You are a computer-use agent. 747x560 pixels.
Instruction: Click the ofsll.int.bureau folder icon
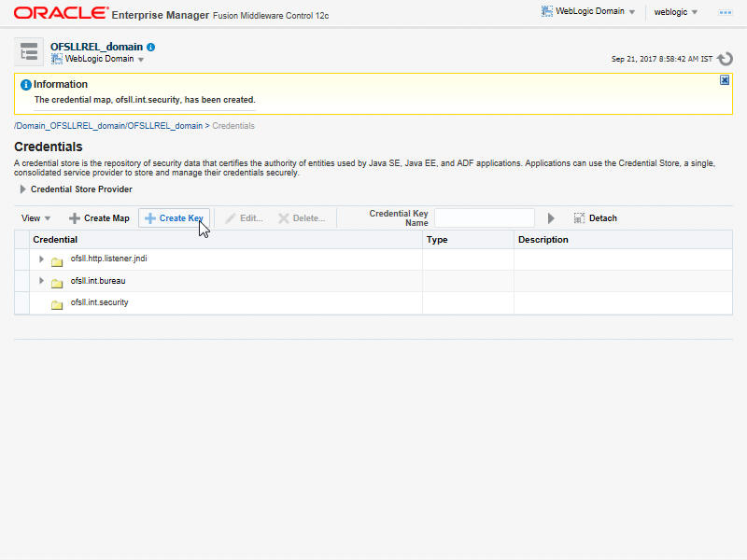[57, 284]
